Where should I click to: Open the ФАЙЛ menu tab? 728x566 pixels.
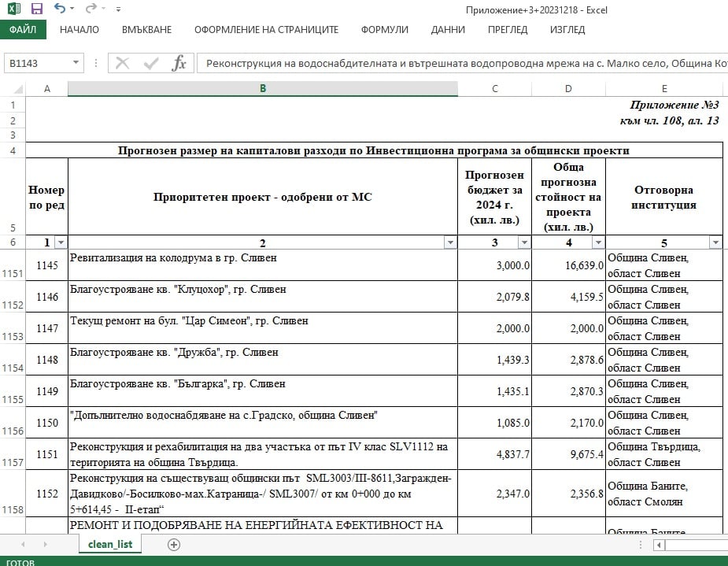pos(23,30)
